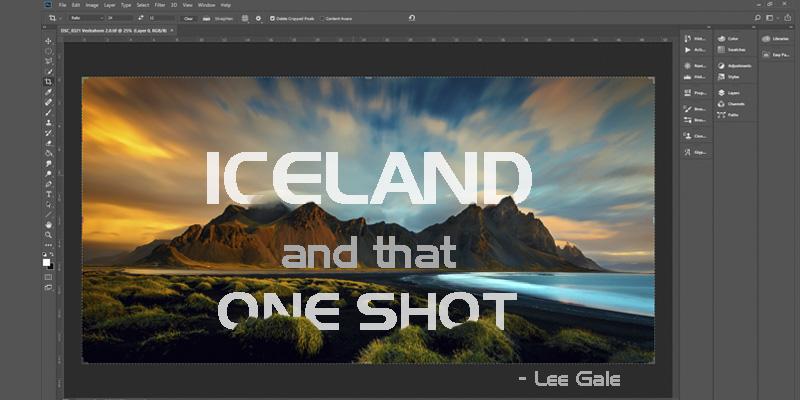Image resolution: width=800 pixels, height=400 pixels.
Task: Open the Layers panel
Action: (730, 93)
